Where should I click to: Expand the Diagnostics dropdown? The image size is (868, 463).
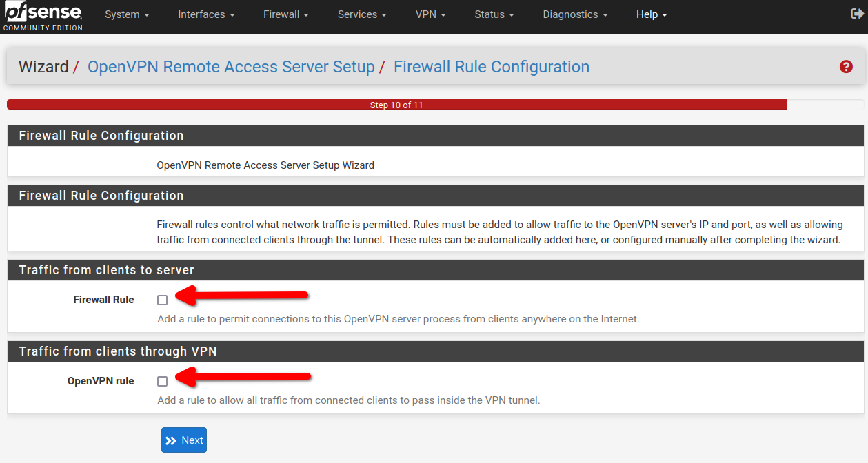[575, 14]
